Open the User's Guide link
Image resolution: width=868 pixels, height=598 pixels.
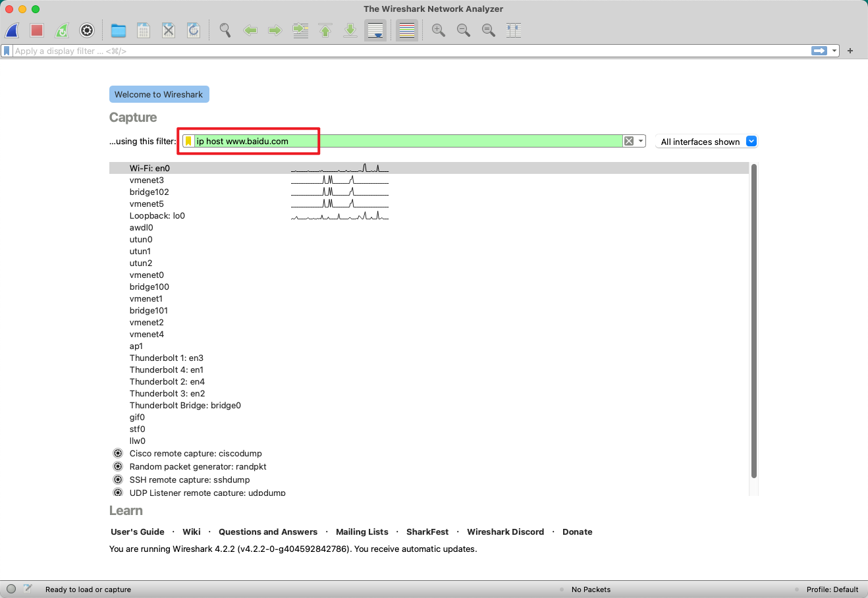click(138, 531)
